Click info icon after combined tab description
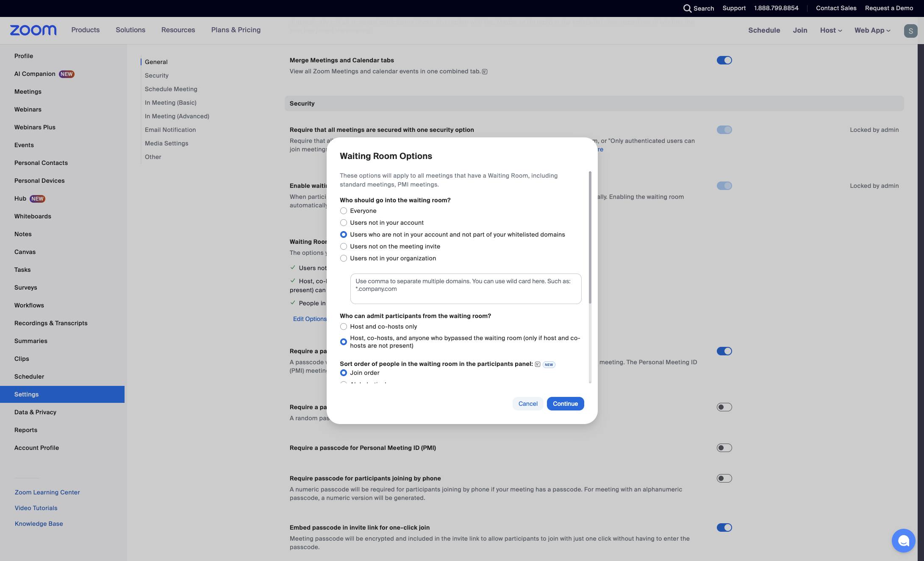 pyautogui.click(x=485, y=72)
